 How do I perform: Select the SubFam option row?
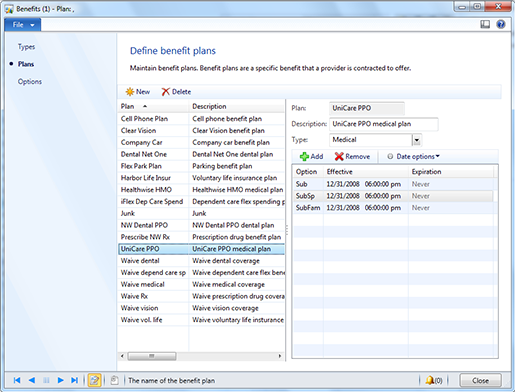pos(394,208)
